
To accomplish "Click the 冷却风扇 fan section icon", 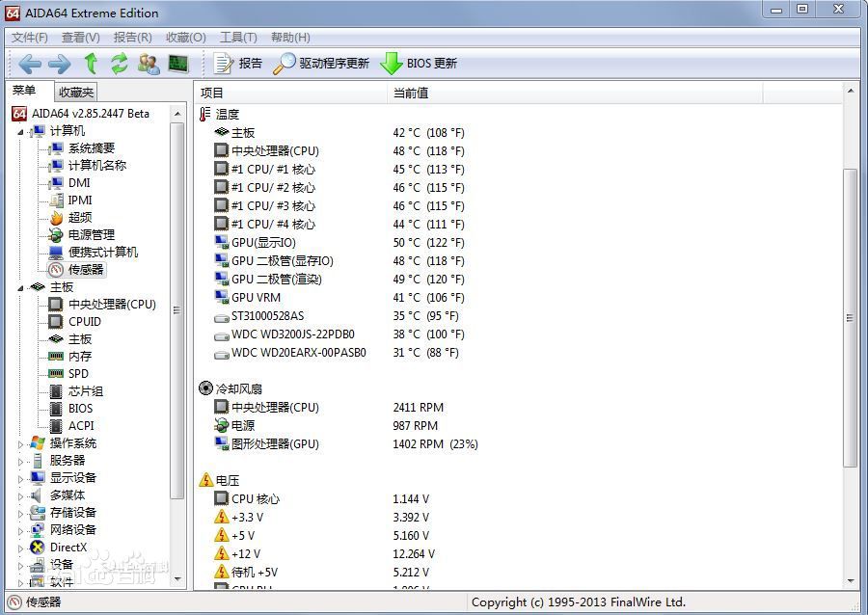I will [205, 388].
